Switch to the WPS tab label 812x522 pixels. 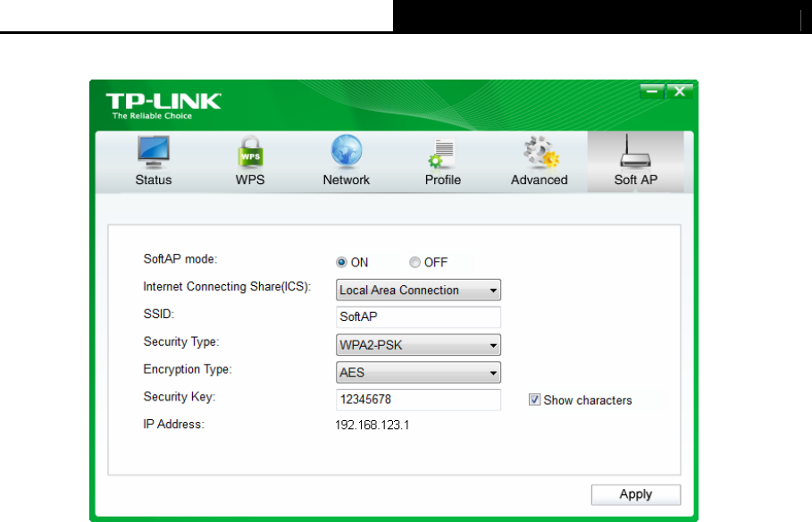(x=250, y=180)
